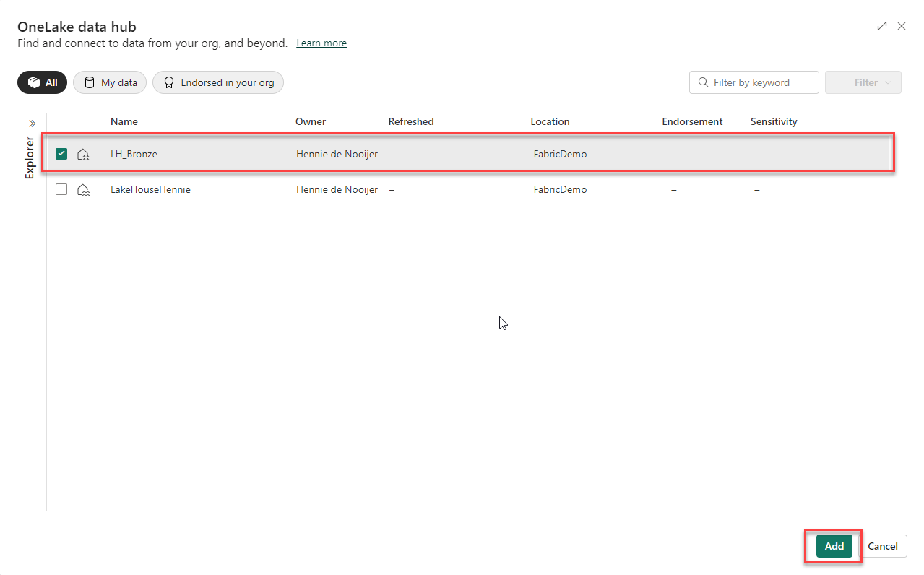Click the lakehouse icon beside LakeHouseHennie
This screenshot has width=924, height=575.
(x=84, y=189)
